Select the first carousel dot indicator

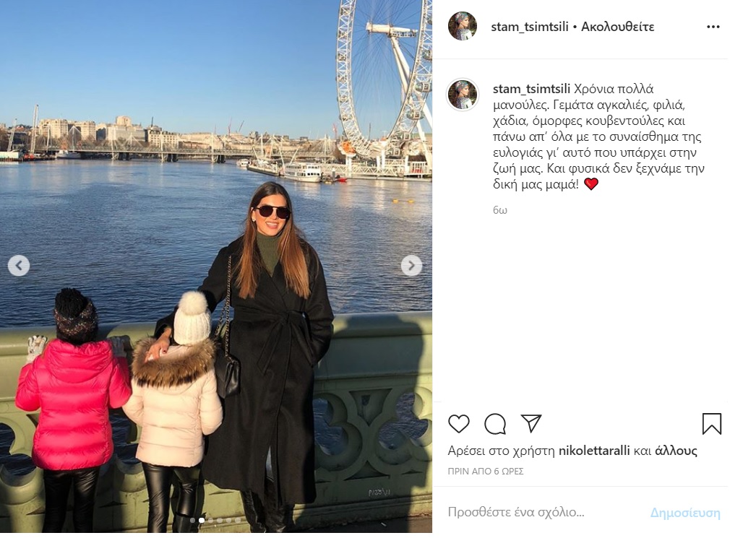point(192,520)
